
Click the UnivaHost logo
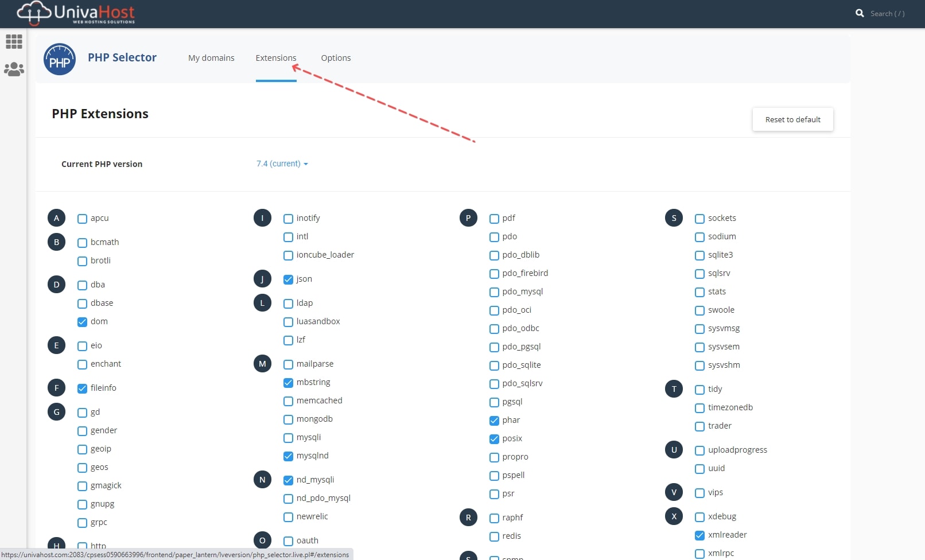point(76,13)
